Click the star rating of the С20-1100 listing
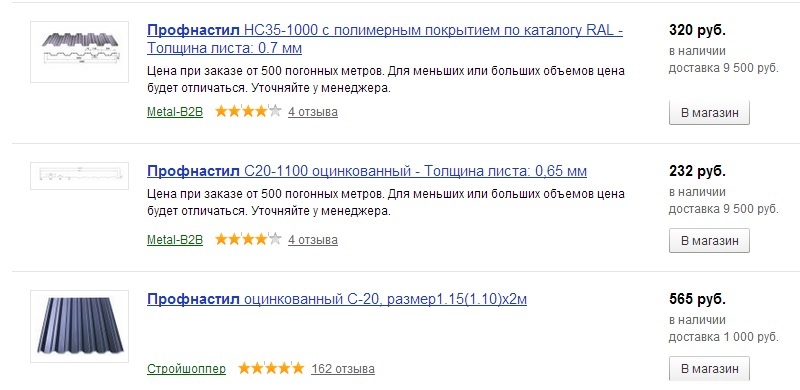 (248, 239)
